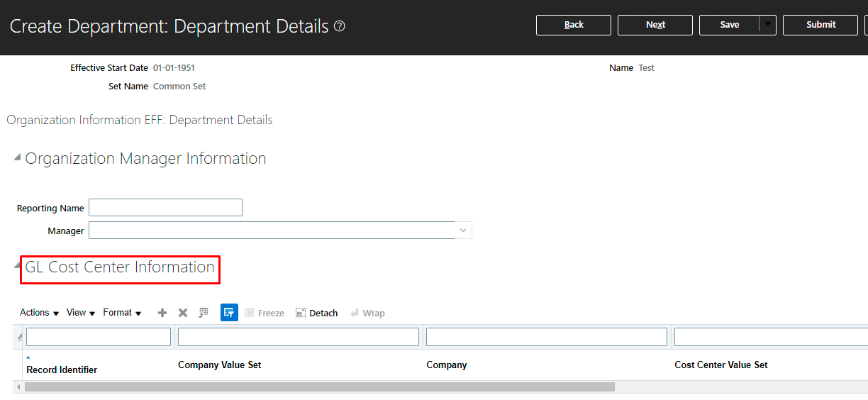868x400 pixels.
Task: Open the Actions menu
Action: (x=39, y=313)
